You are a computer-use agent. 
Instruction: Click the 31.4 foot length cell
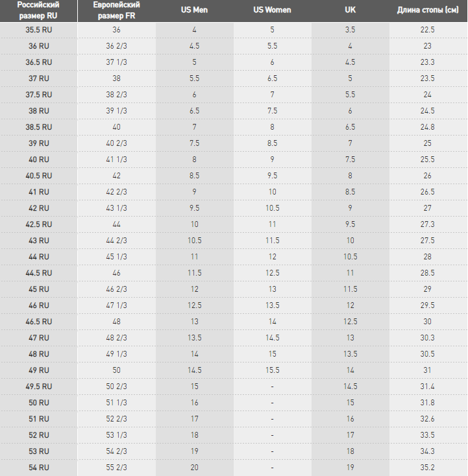pyautogui.click(x=428, y=387)
